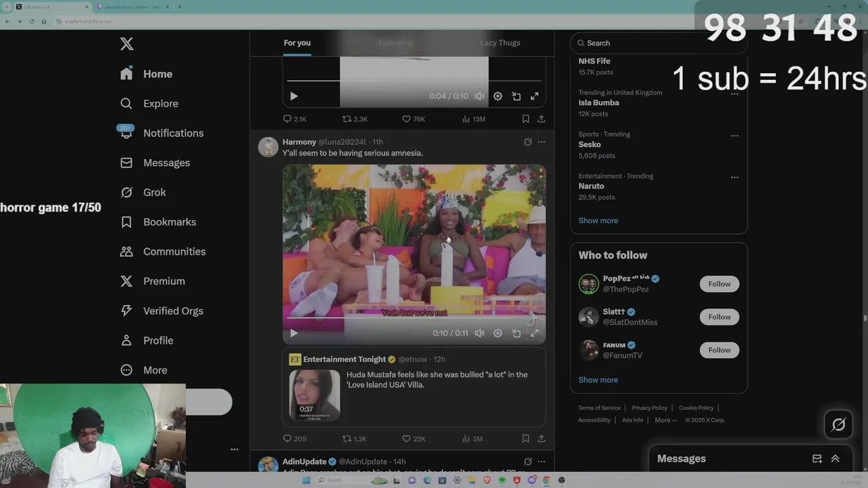The width and height of the screenshot is (868, 488).
Task: Expand the More menu in sidebar
Action: point(143,370)
